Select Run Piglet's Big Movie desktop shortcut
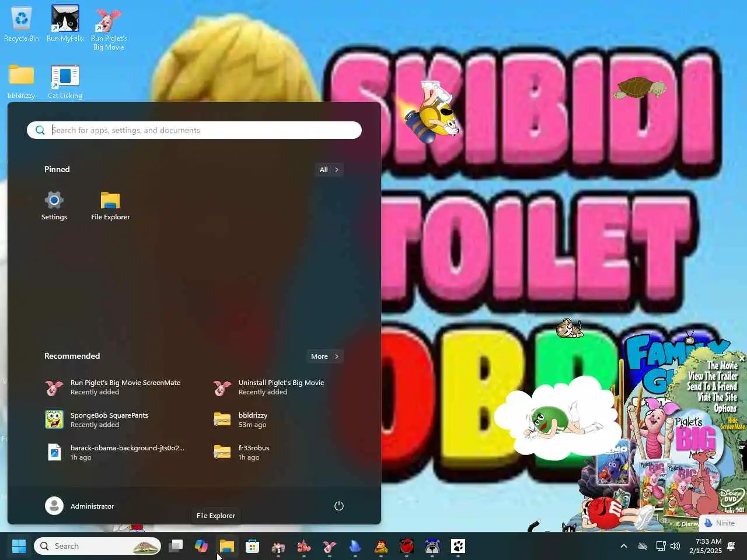 (109, 29)
